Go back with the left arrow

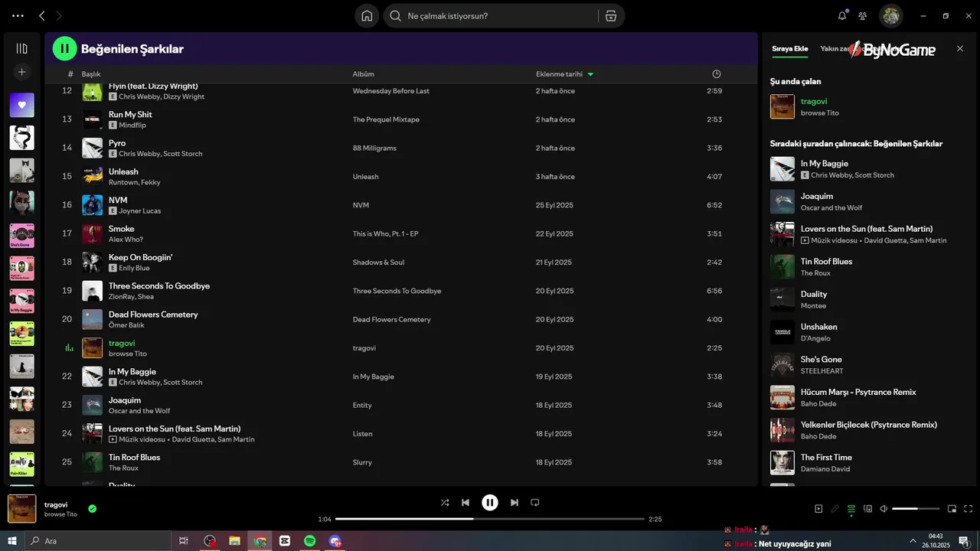tap(42, 15)
